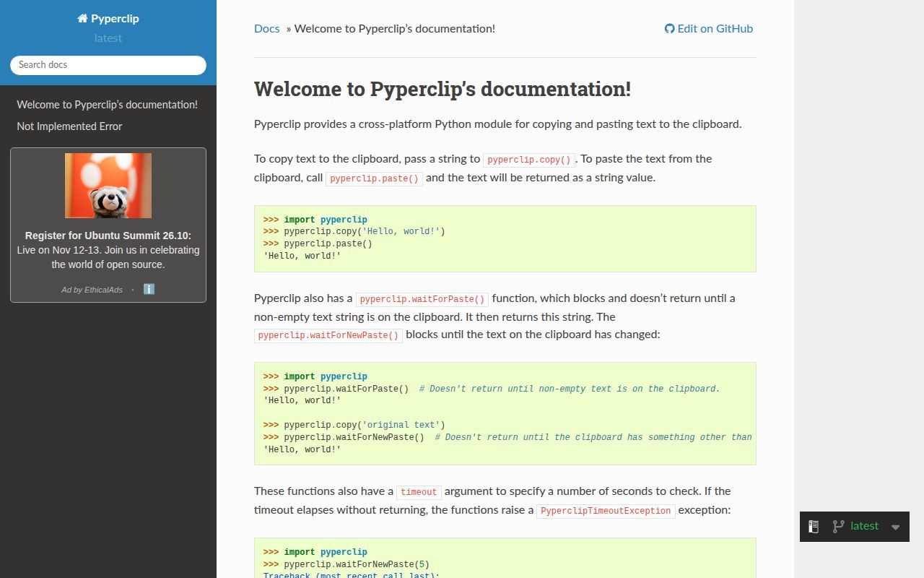Click the green latest label in version flyout
This screenshot has height=578, width=924.
point(865,526)
